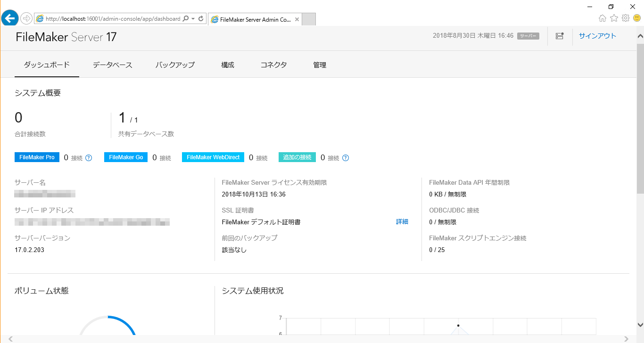Open the 管理 tab
This screenshot has width=644, height=343.
pos(319,65)
